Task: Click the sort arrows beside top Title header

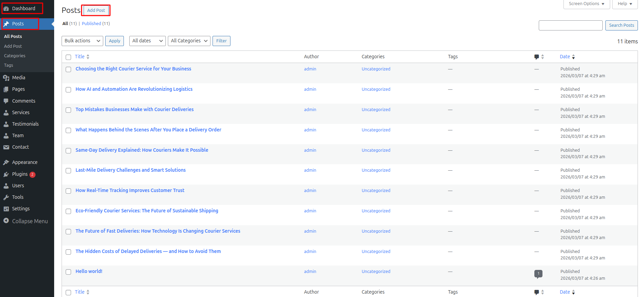Action: click(x=88, y=57)
